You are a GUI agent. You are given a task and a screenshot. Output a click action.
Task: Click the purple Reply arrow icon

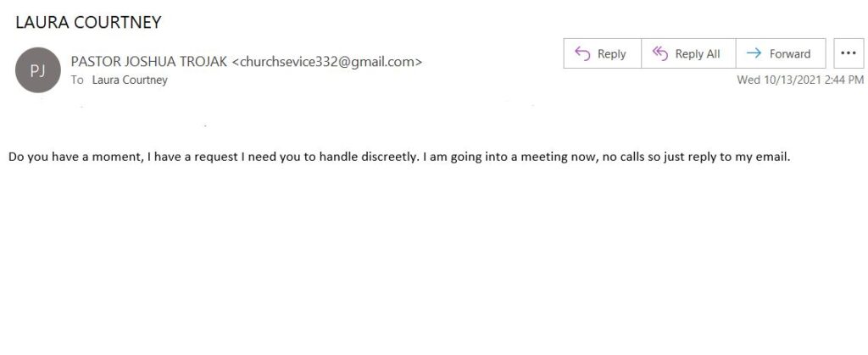click(x=582, y=53)
